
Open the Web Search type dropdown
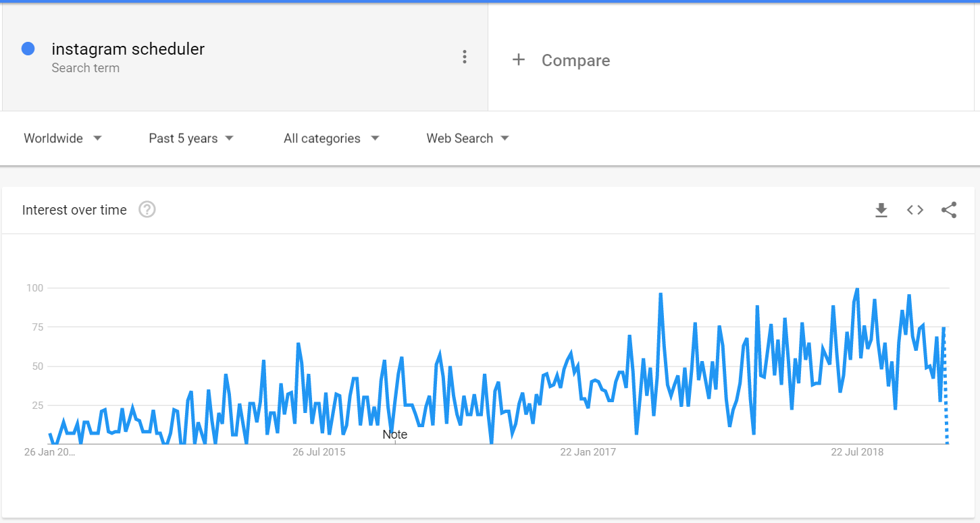[x=467, y=138]
